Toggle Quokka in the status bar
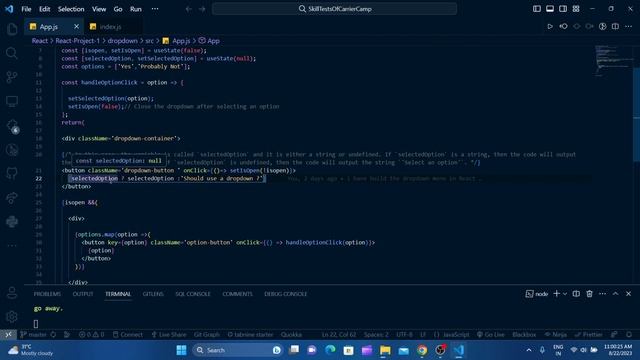 click(x=291, y=334)
